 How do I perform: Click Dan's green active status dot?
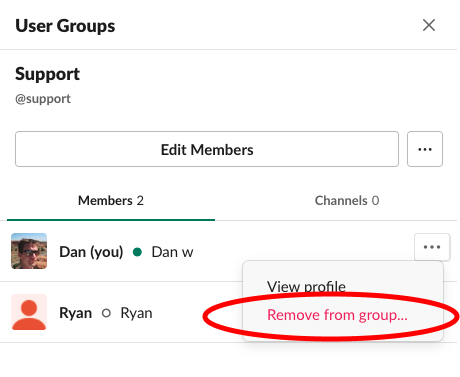click(137, 252)
